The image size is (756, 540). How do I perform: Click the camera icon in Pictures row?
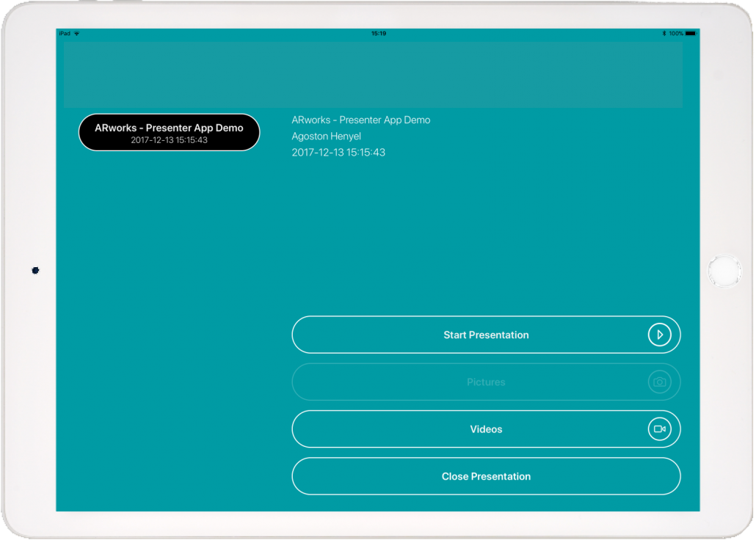(659, 382)
